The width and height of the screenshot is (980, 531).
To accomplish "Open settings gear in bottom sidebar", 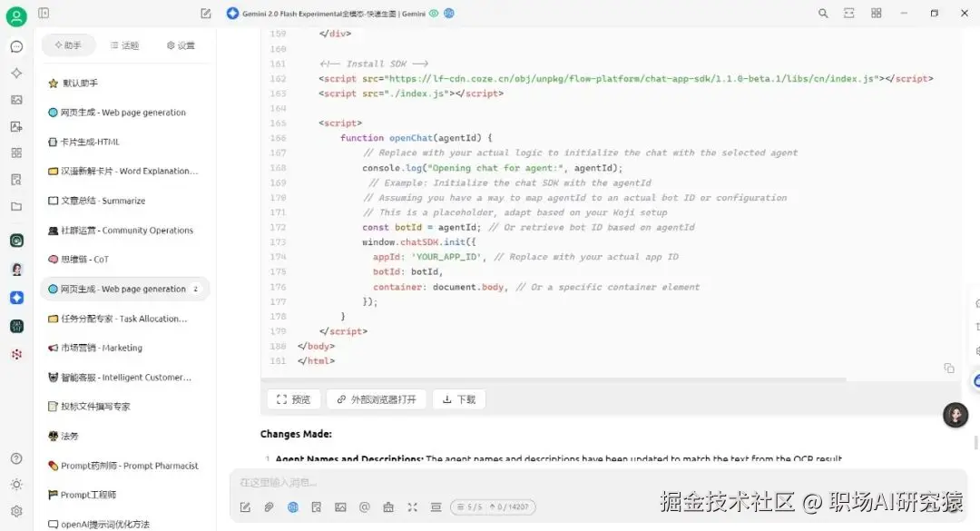I will pyautogui.click(x=17, y=511).
